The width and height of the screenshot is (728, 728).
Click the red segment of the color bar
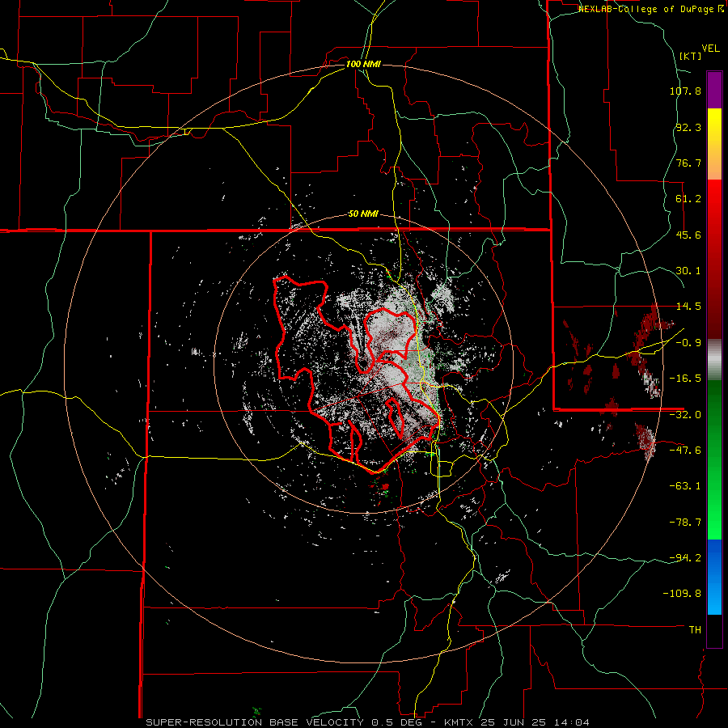coord(714,259)
